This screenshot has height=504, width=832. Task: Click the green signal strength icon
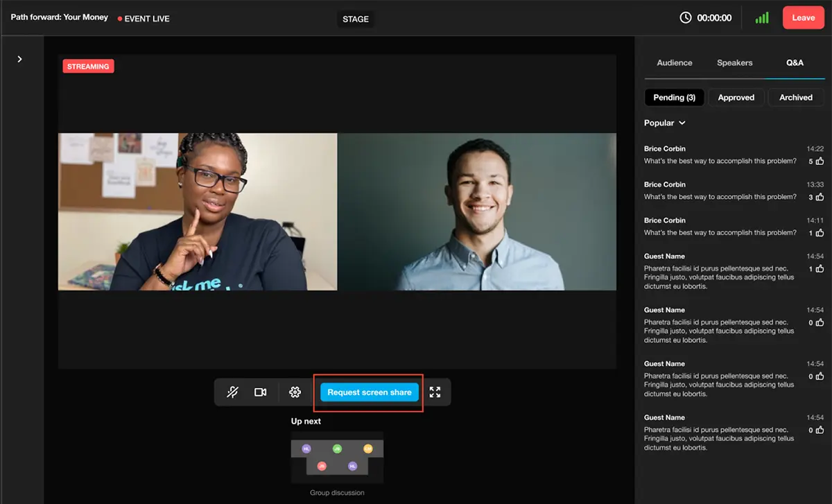coord(762,18)
